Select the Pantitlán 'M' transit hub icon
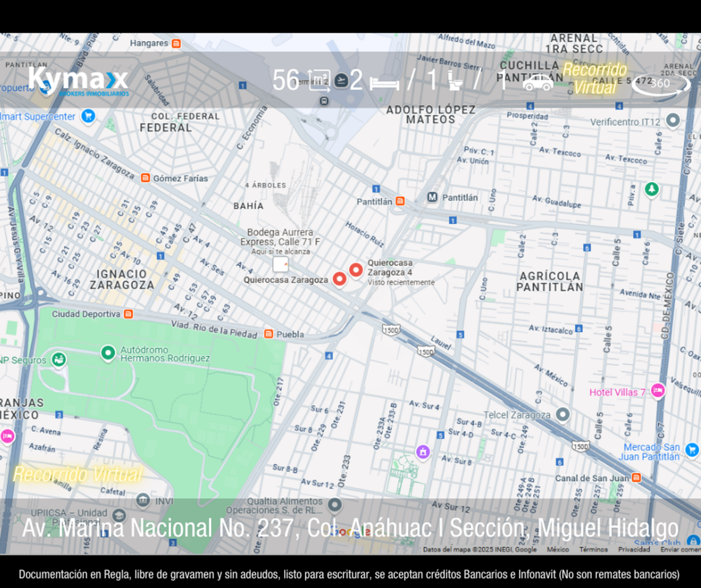The width and height of the screenshot is (701, 588). [432, 198]
